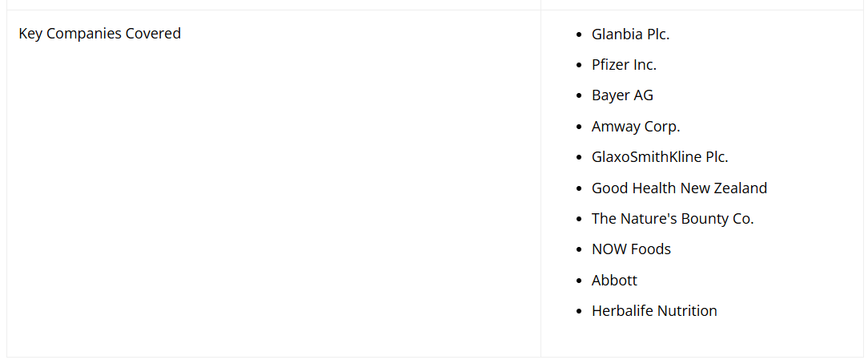868x360 pixels.
Task: Select the Bayer AG company name
Action: (x=622, y=95)
